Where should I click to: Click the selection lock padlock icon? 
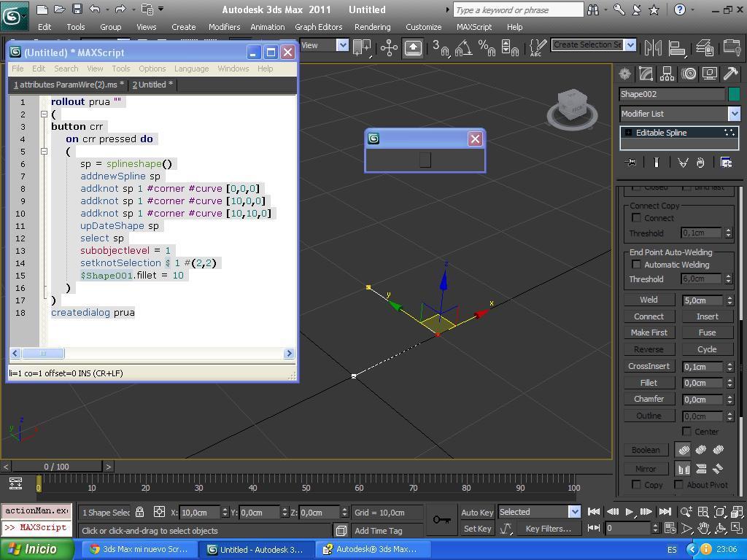point(140,512)
